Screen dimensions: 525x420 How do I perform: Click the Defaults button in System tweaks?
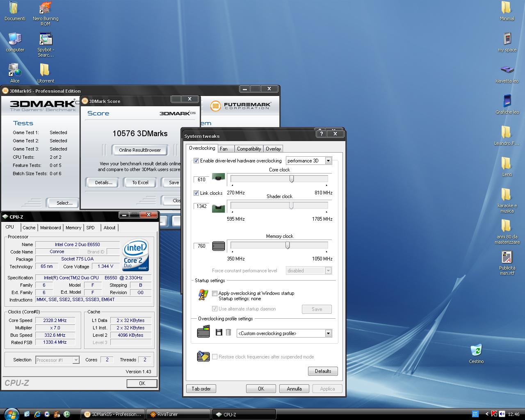tap(323, 371)
